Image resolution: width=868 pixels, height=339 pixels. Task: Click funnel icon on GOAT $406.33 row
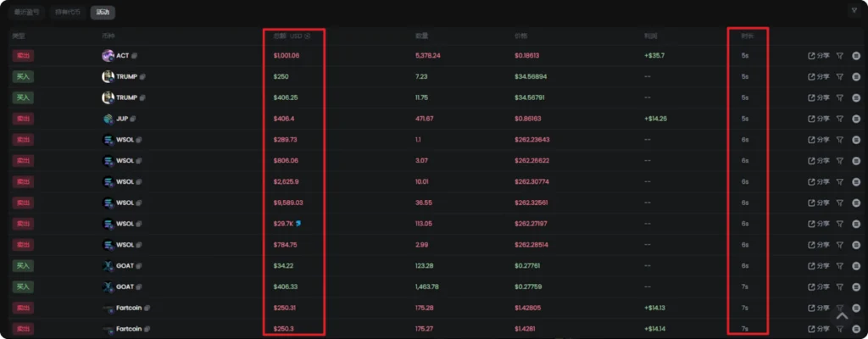840,287
